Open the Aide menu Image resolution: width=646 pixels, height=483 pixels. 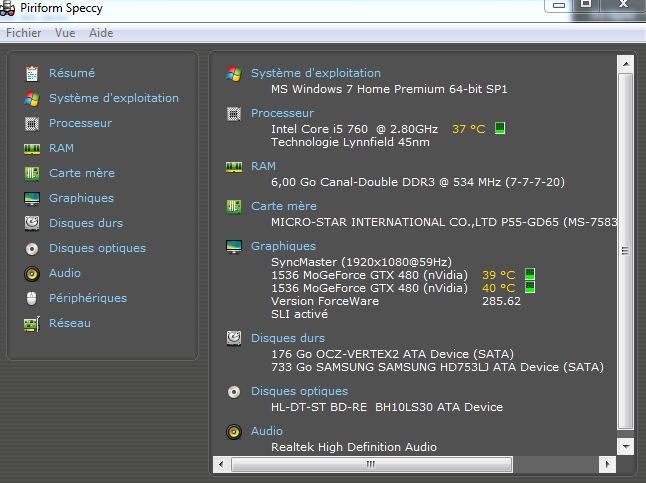coord(101,33)
